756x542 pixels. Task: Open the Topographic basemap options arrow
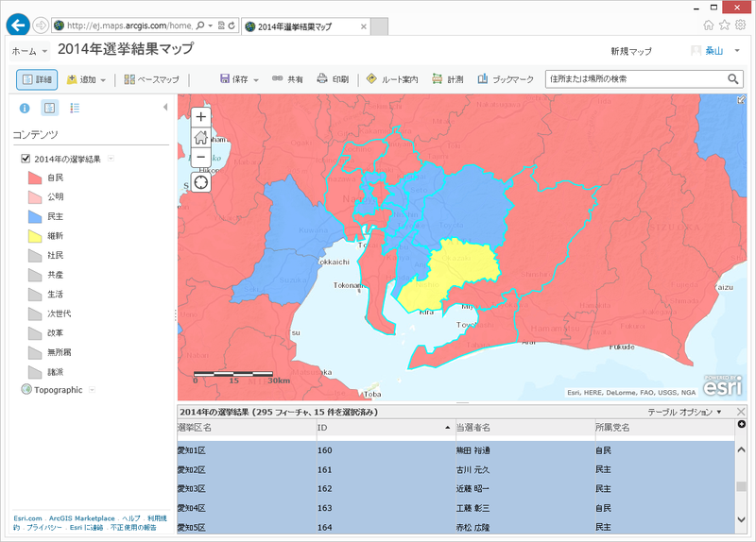(x=92, y=390)
